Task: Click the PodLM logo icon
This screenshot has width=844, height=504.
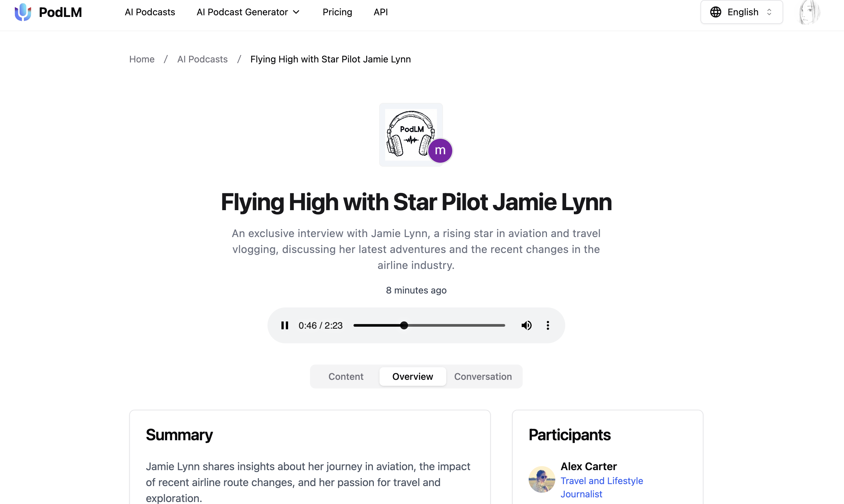Action: click(23, 12)
